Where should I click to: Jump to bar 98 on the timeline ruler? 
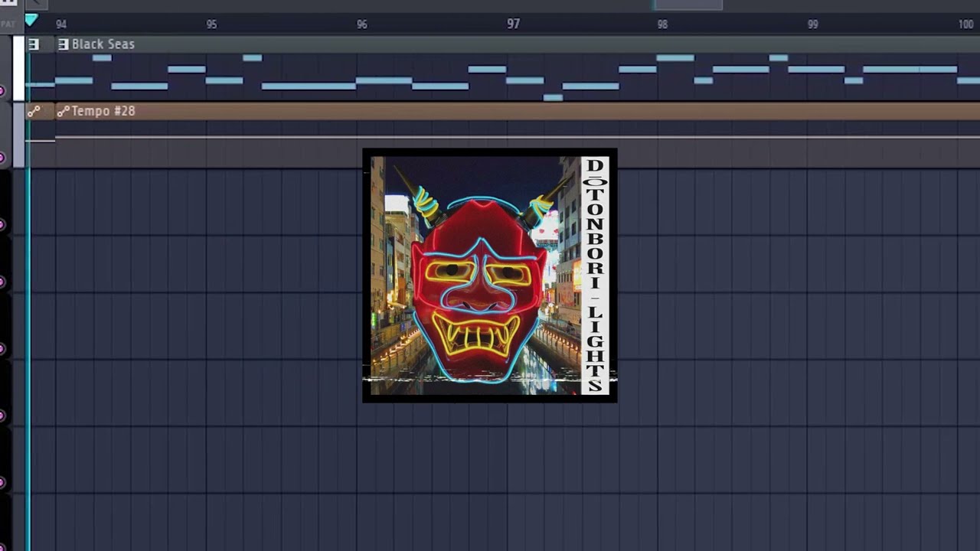tap(662, 24)
